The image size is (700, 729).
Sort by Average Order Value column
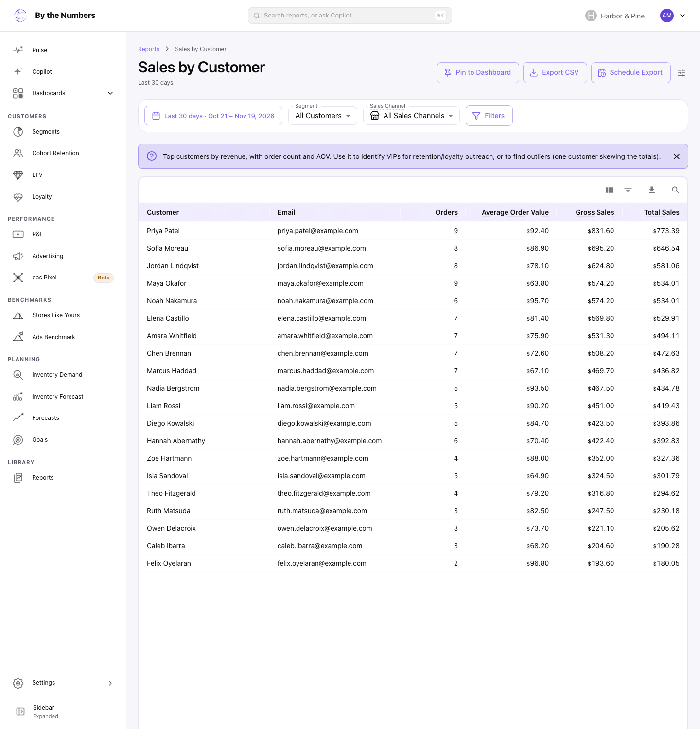[515, 212]
